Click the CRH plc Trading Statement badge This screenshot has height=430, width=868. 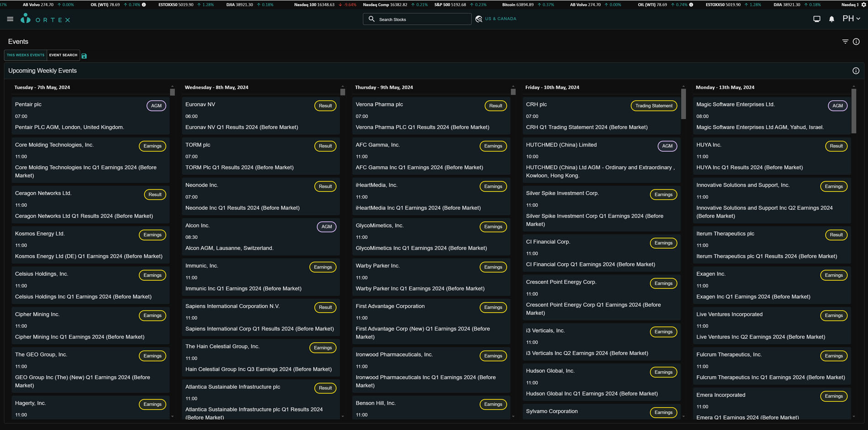653,106
